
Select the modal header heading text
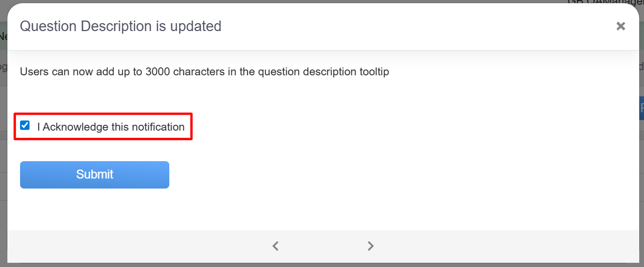(x=120, y=26)
